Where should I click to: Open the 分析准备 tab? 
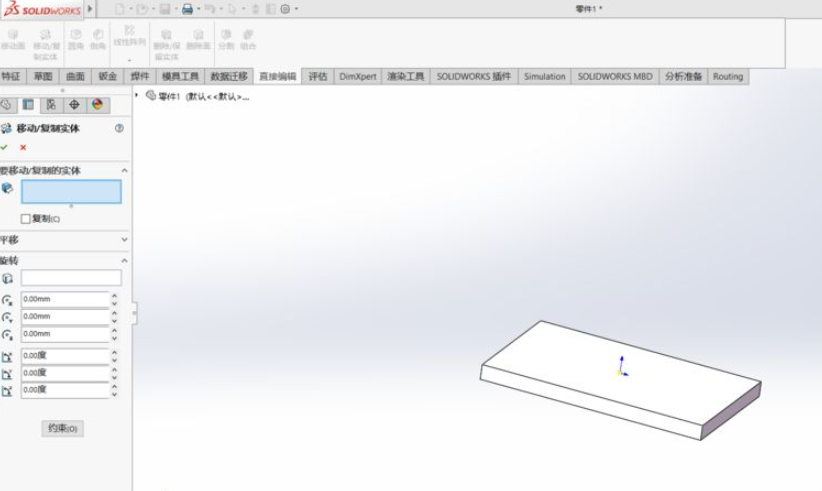point(684,77)
